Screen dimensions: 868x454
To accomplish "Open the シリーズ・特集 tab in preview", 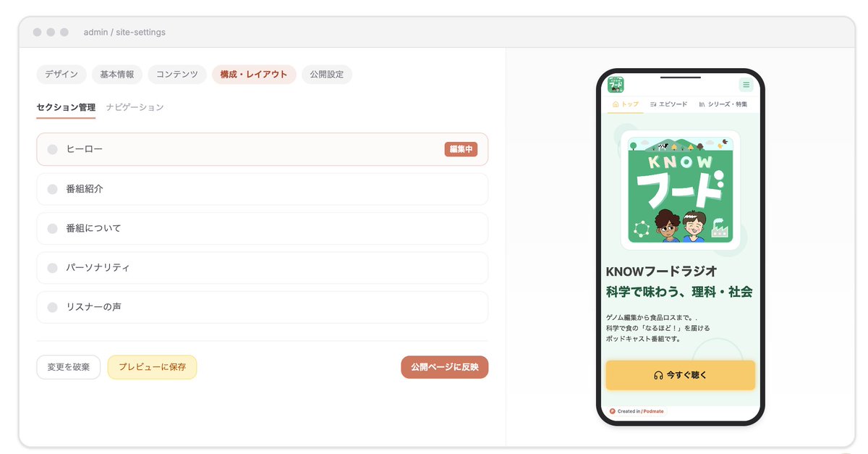I will click(x=723, y=104).
